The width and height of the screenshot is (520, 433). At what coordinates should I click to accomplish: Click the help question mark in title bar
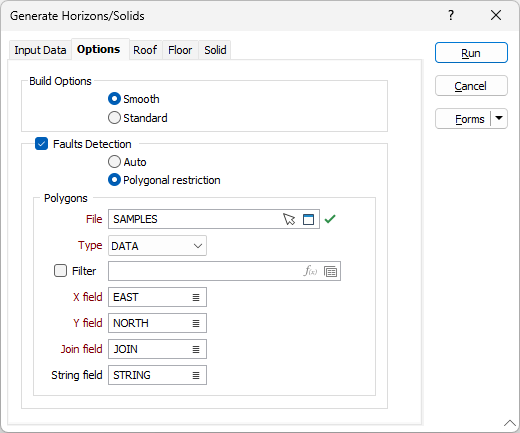[451, 15]
